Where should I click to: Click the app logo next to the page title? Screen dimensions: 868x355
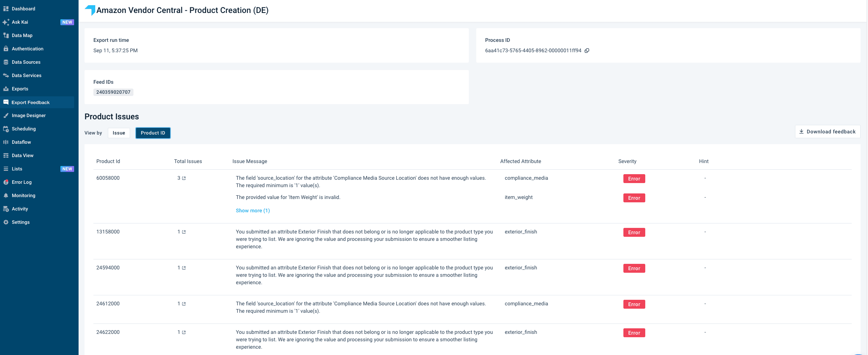90,10
